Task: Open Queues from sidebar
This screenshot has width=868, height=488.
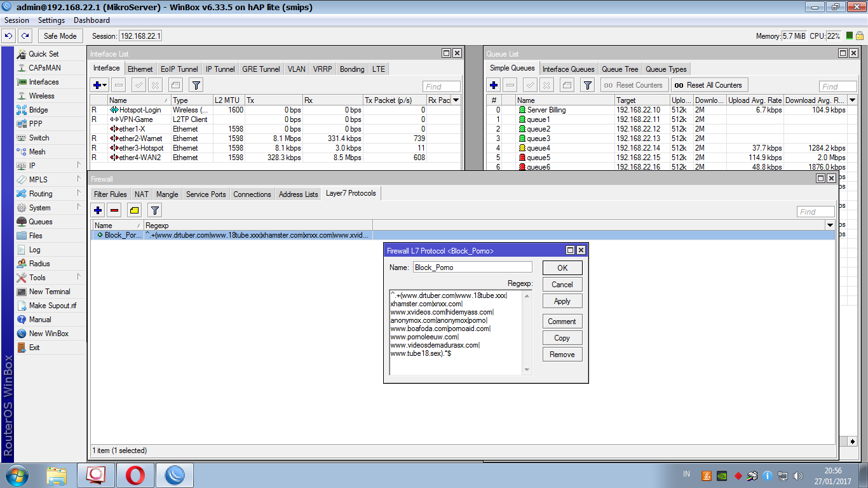Action: pyautogui.click(x=41, y=222)
